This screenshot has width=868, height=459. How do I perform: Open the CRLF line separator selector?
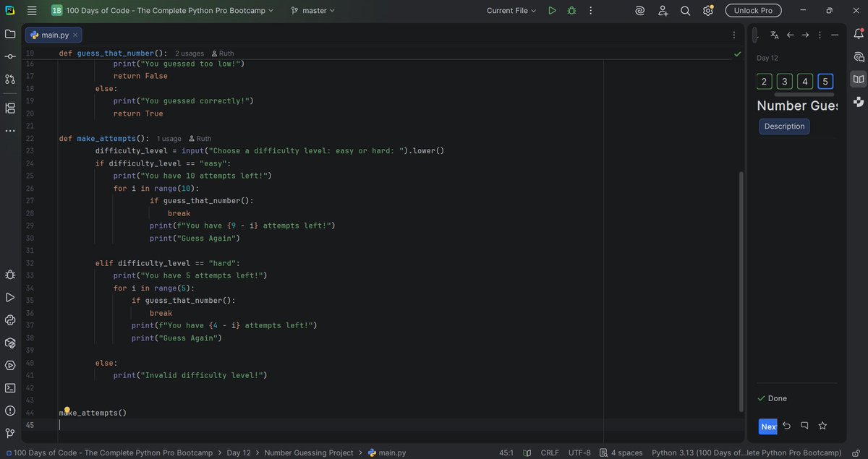coord(550,452)
